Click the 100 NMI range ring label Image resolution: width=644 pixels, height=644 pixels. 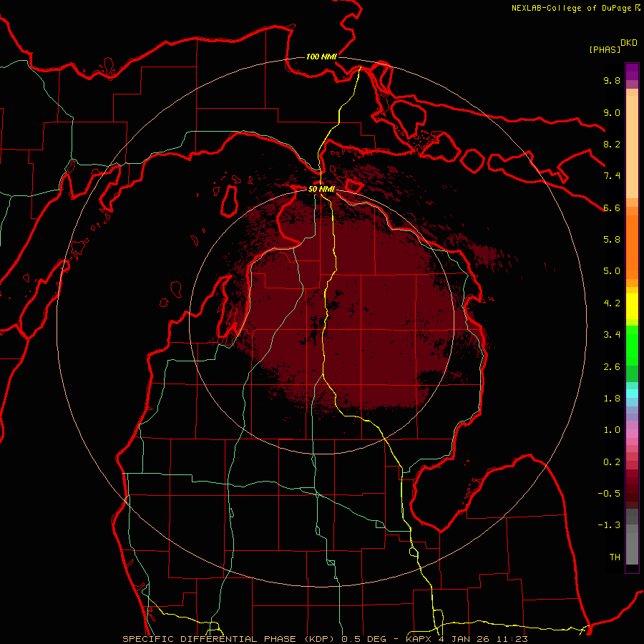point(321,57)
